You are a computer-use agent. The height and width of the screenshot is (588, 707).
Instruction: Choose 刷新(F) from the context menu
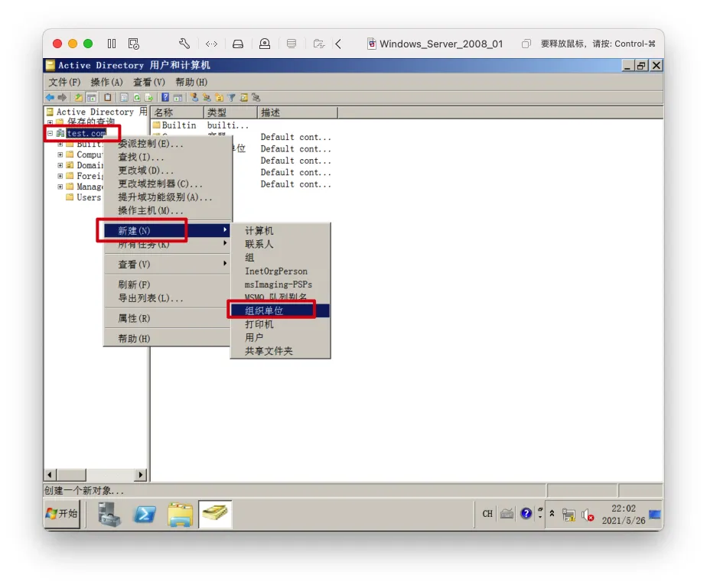[168, 284]
